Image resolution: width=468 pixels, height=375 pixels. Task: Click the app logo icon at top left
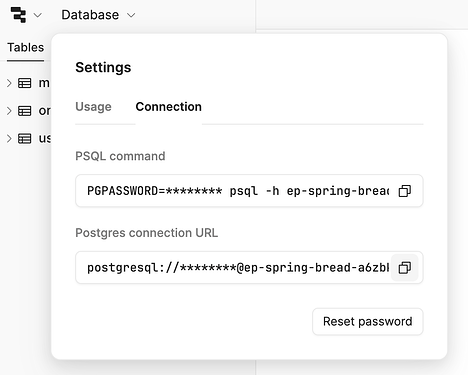point(18,15)
